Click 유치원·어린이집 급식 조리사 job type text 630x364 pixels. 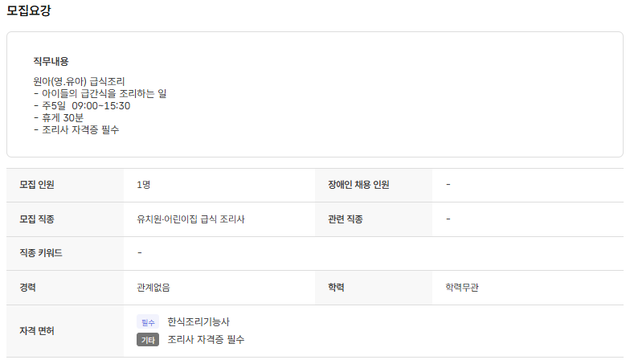190,219
